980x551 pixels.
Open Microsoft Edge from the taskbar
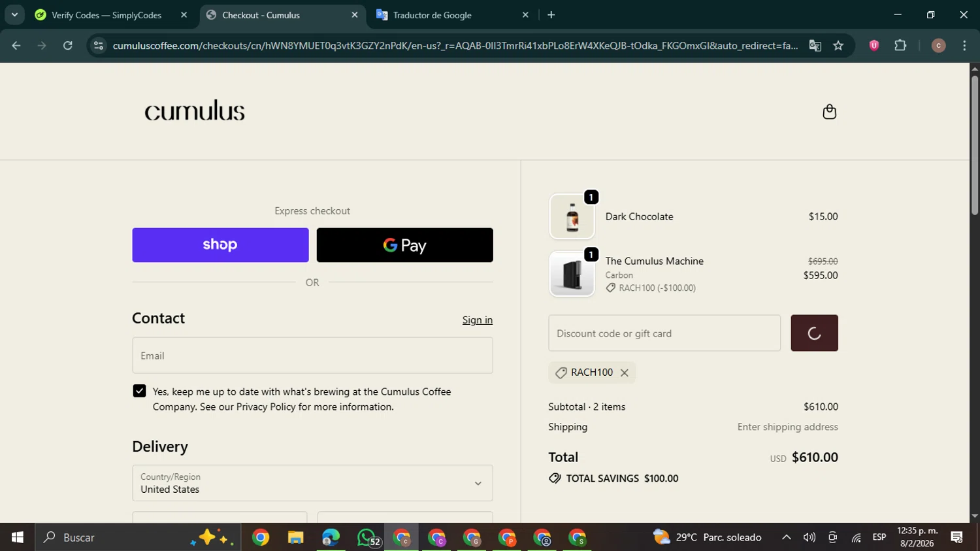click(x=331, y=537)
